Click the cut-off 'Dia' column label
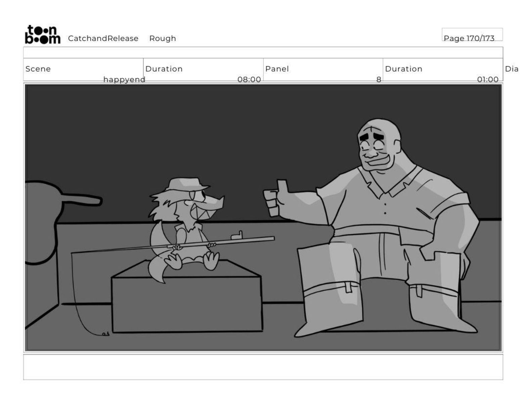Image resolution: width=532 pixels, height=411 pixels. click(512, 69)
